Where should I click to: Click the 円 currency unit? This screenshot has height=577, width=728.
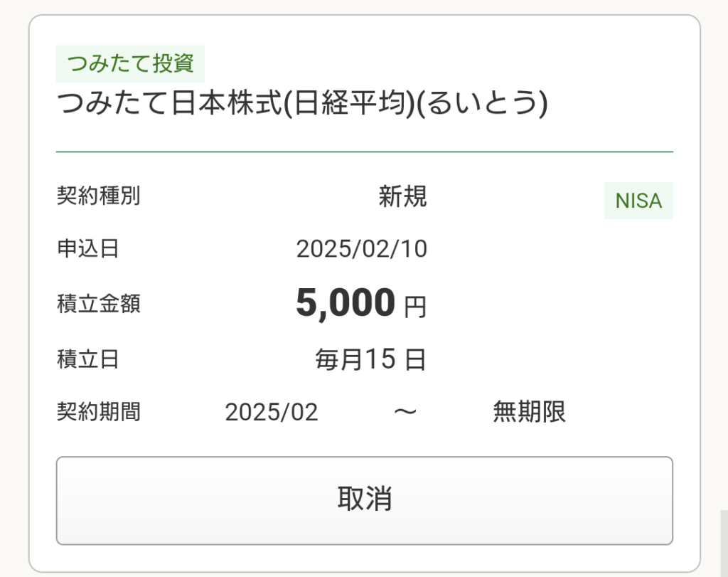pyautogui.click(x=415, y=307)
